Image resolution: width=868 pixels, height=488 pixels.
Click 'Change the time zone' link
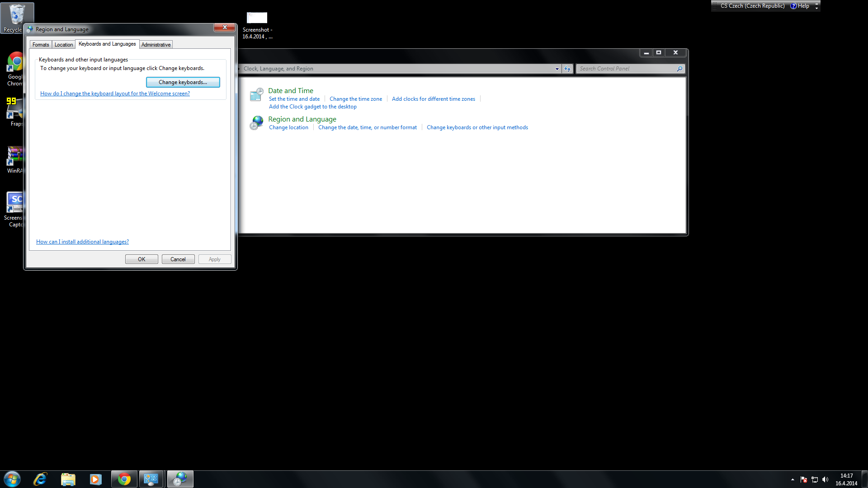click(x=355, y=99)
